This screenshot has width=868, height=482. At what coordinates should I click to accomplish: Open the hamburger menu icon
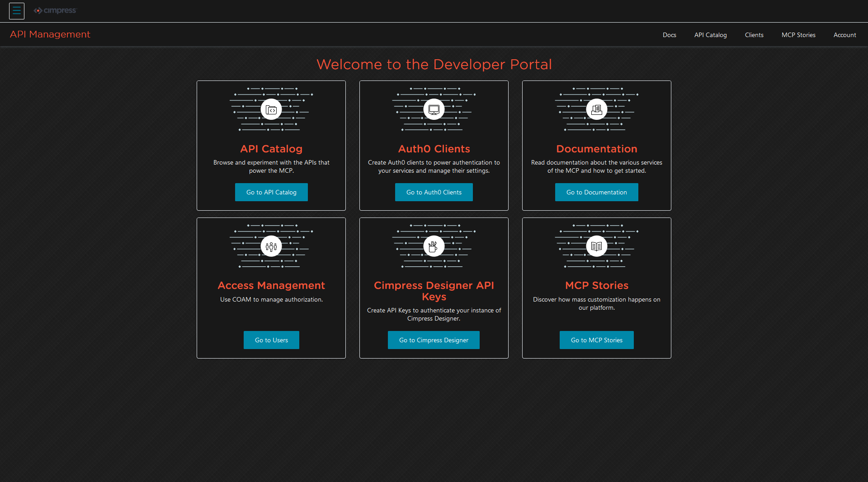[x=17, y=11]
